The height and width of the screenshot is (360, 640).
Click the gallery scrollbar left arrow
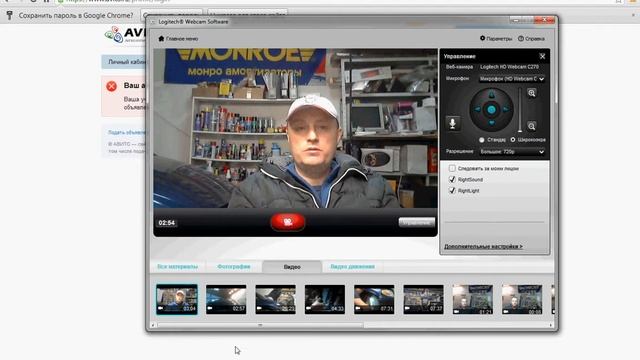[x=153, y=325]
